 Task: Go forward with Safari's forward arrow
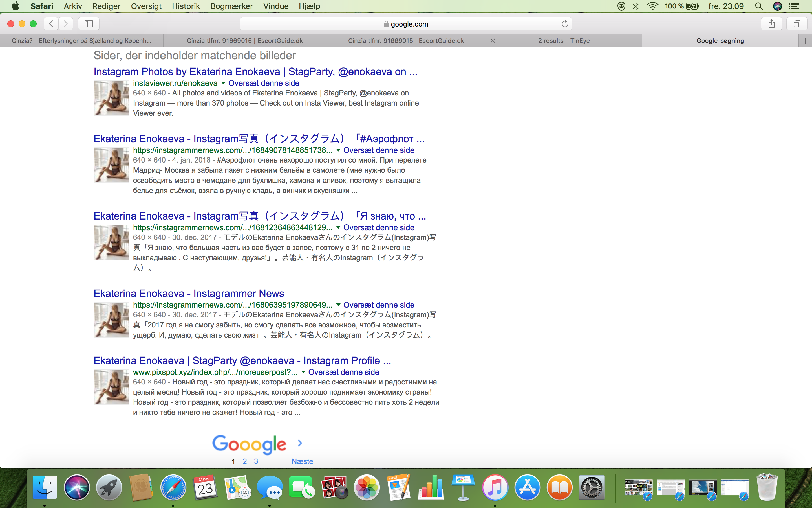[x=66, y=23]
